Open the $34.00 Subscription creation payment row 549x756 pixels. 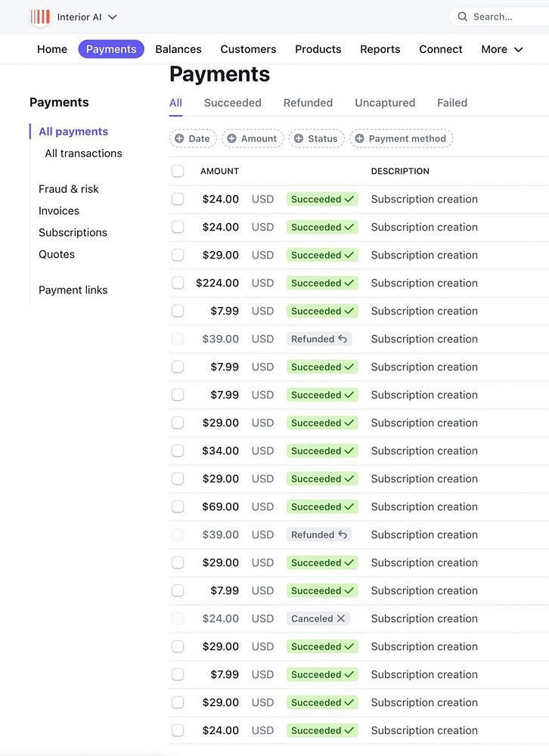[x=423, y=451]
